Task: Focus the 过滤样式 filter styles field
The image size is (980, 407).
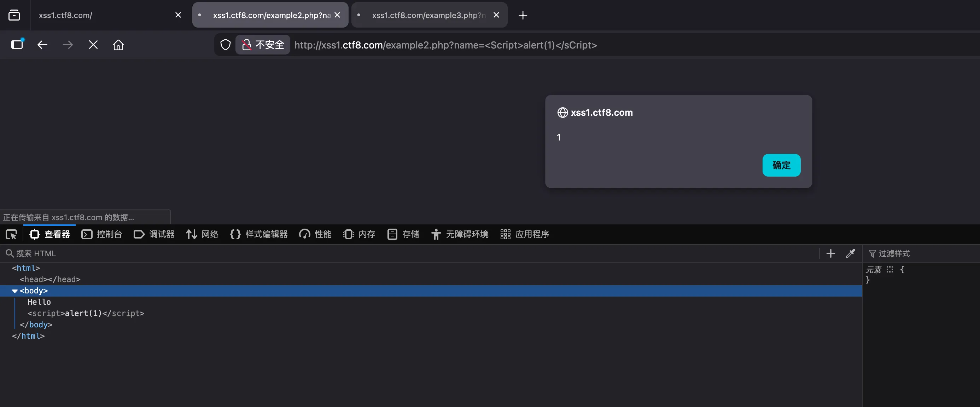Action: 922,253
